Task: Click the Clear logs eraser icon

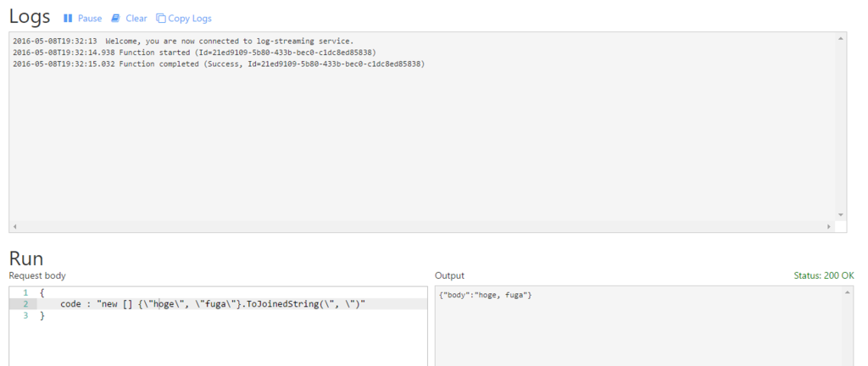Action: (x=115, y=19)
